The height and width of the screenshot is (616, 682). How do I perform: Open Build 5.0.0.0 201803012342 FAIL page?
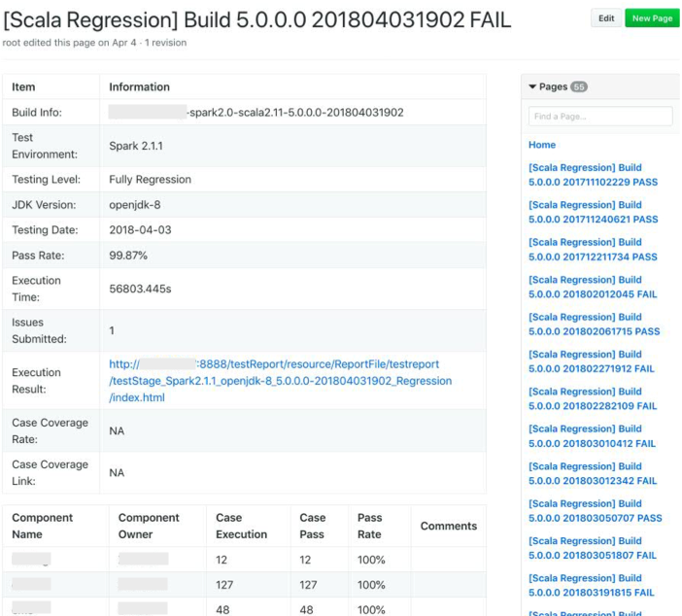coord(593,474)
